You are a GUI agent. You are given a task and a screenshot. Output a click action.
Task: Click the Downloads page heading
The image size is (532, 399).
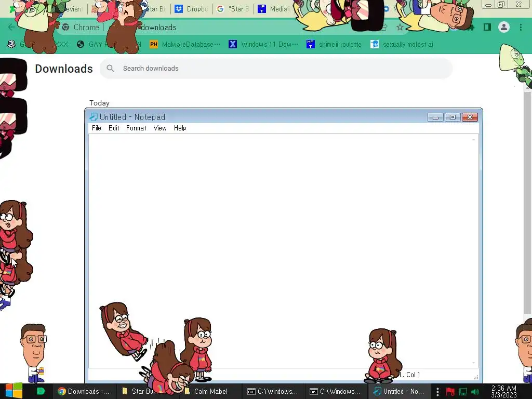pyautogui.click(x=64, y=69)
